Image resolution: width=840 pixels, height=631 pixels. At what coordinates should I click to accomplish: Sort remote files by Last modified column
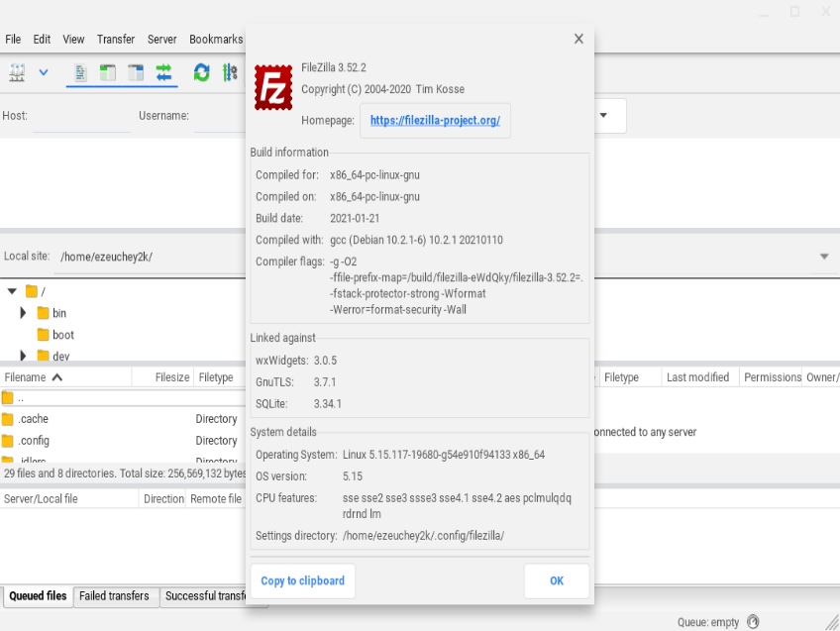(700, 377)
